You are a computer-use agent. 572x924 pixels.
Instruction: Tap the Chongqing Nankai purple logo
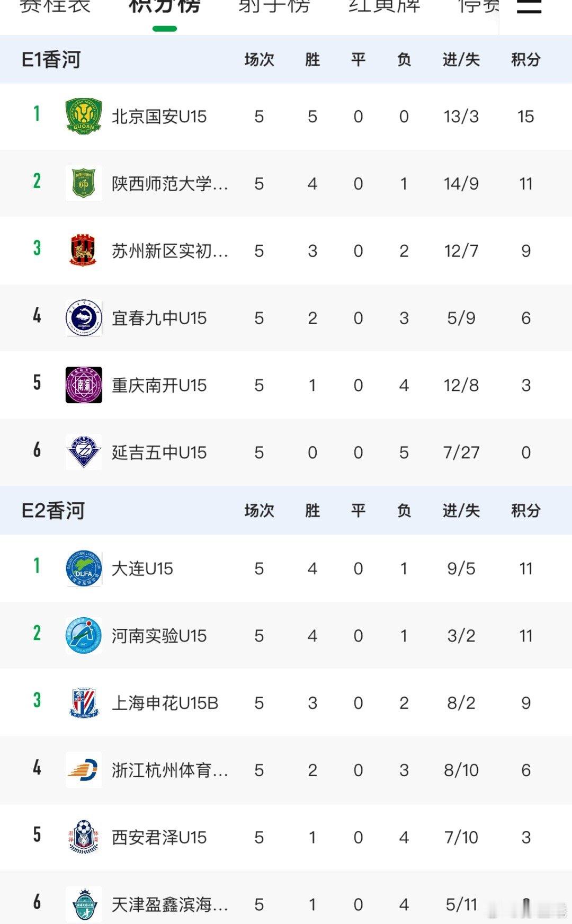(84, 385)
